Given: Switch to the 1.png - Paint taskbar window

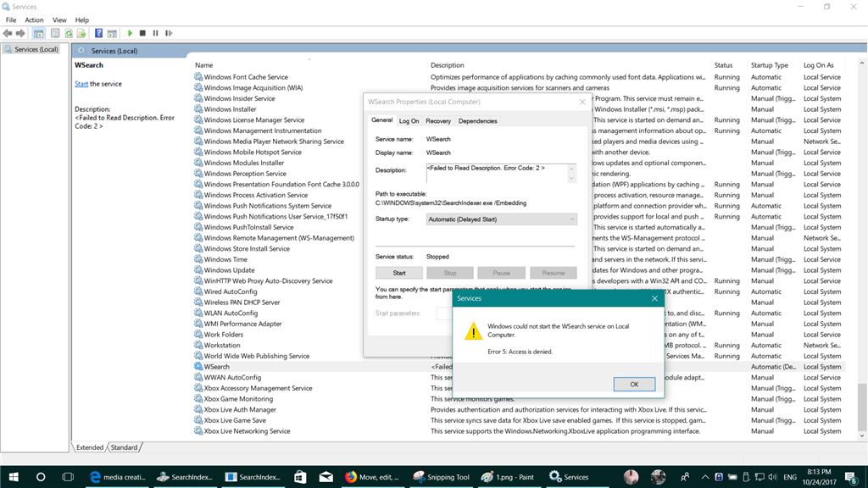Looking at the screenshot, I should click(x=508, y=477).
